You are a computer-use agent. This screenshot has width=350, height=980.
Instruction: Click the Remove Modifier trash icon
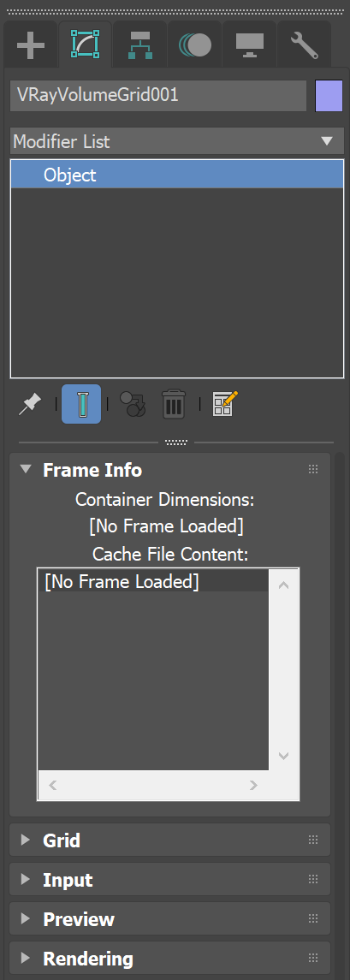click(x=174, y=404)
